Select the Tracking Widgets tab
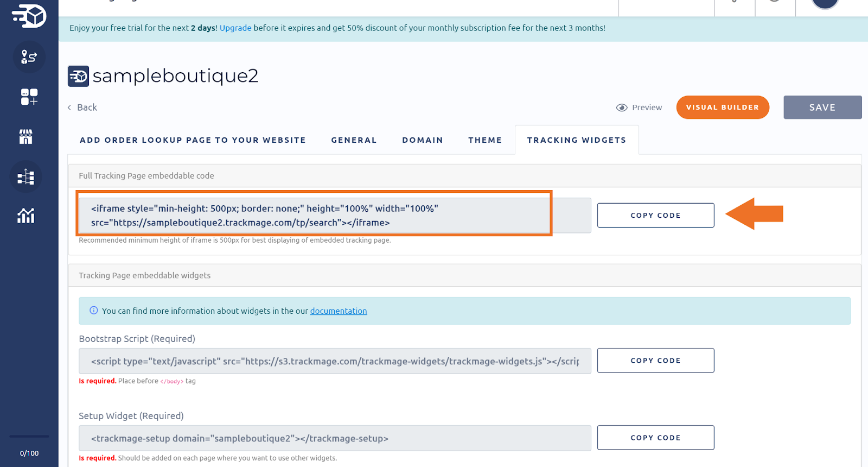The width and height of the screenshot is (868, 467). (577, 140)
